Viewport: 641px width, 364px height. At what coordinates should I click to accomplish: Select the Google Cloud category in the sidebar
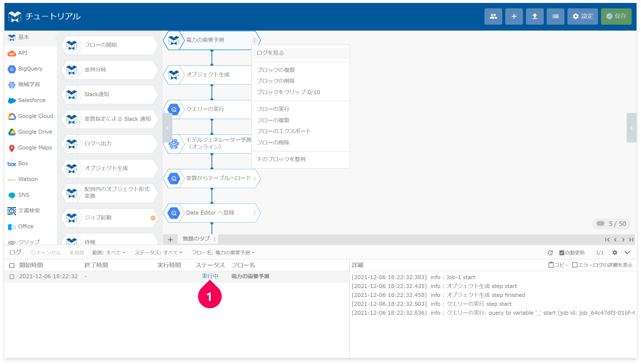pyautogui.click(x=31, y=116)
